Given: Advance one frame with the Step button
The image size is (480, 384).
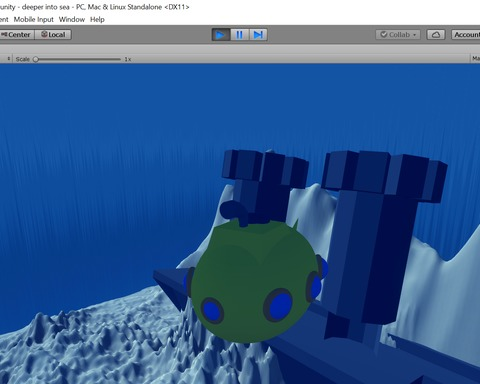Looking at the screenshot, I should 258,35.
